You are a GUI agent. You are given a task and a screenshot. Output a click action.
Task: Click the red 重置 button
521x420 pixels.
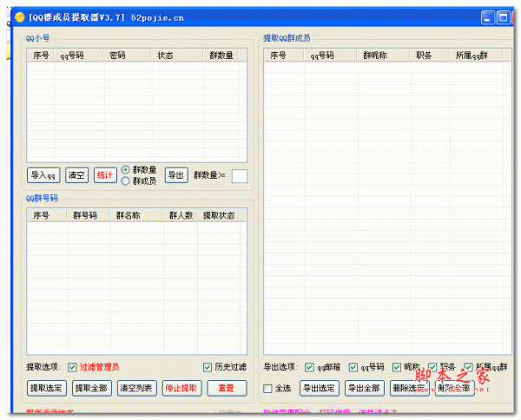pos(227,388)
